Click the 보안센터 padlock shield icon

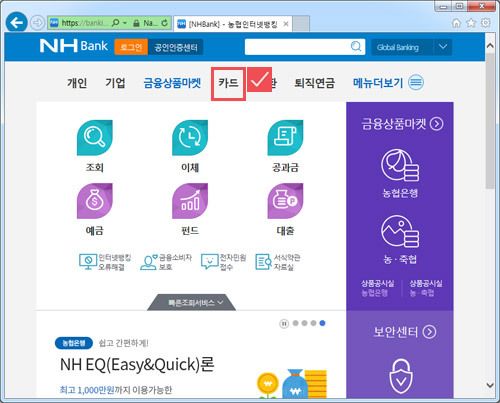[401, 377]
